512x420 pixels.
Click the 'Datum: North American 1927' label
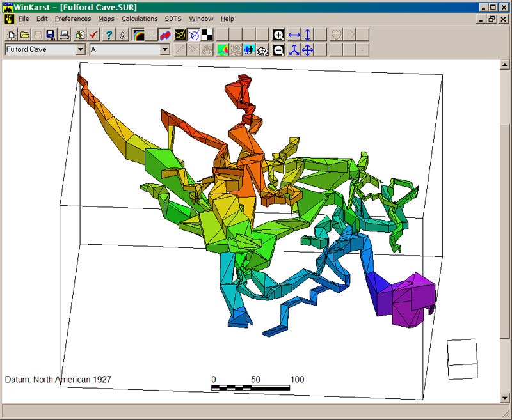[x=58, y=379]
